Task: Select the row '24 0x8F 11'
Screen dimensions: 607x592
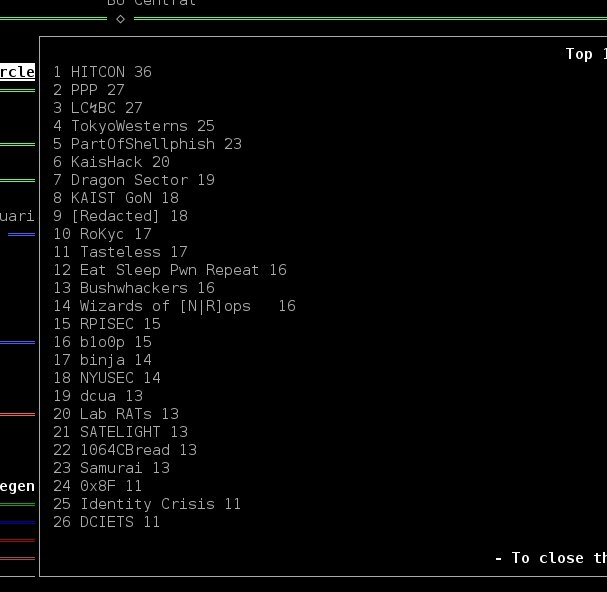Action: tap(98, 486)
